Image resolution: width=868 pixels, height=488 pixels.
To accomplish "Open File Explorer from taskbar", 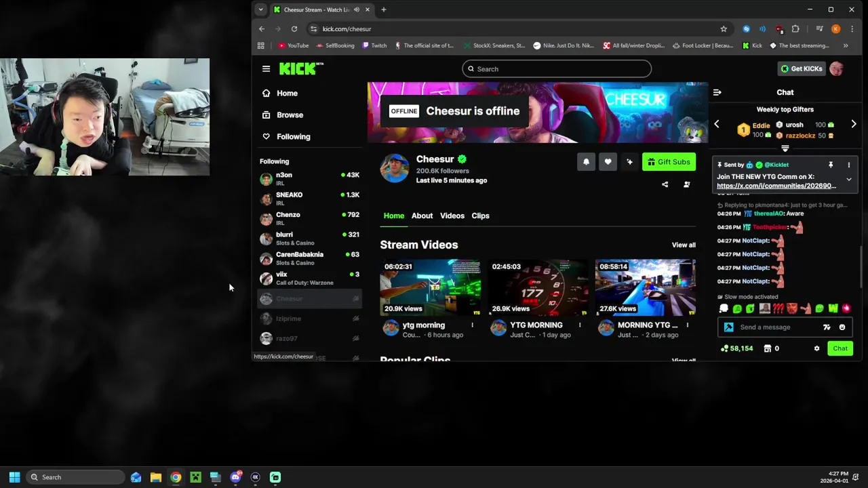I will point(156,477).
